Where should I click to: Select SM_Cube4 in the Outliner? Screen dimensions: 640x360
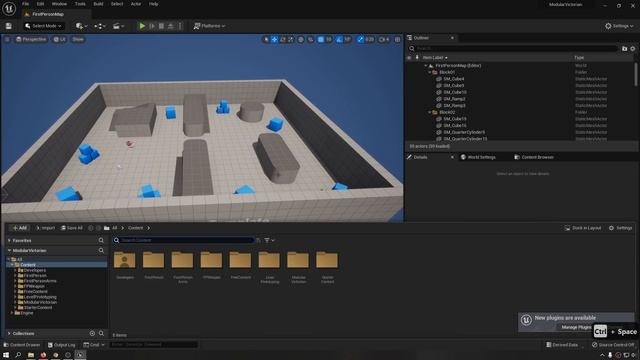click(453, 79)
